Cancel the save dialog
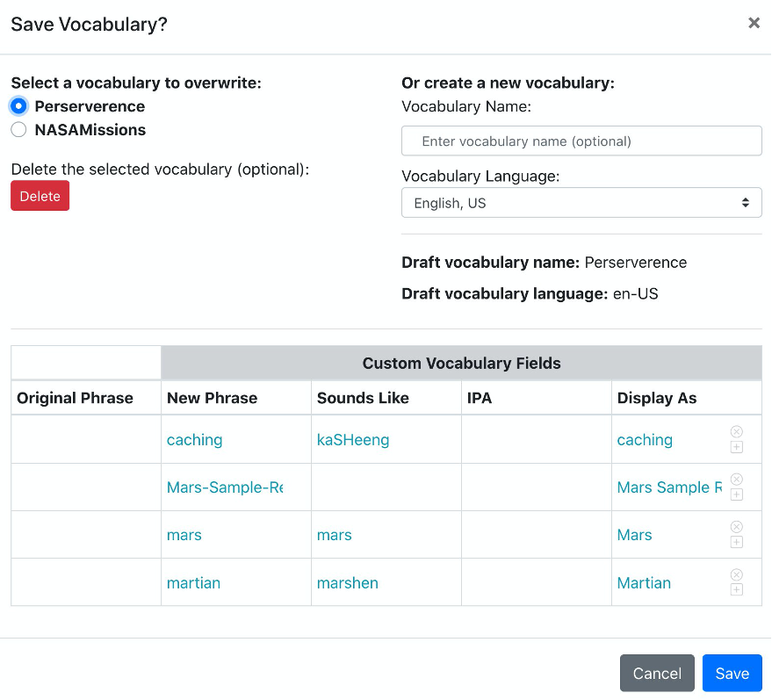The height and width of the screenshot is (700, 772). tap(656, 673)
